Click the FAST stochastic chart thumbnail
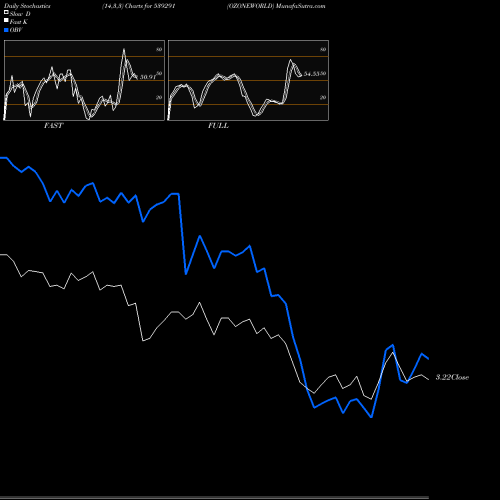Image resolution: width=500 pixels, height=500 pixels. [x=84, y=80]
